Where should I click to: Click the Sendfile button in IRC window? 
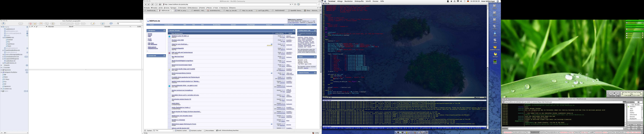pyautogui.click(x=631, y=125)
